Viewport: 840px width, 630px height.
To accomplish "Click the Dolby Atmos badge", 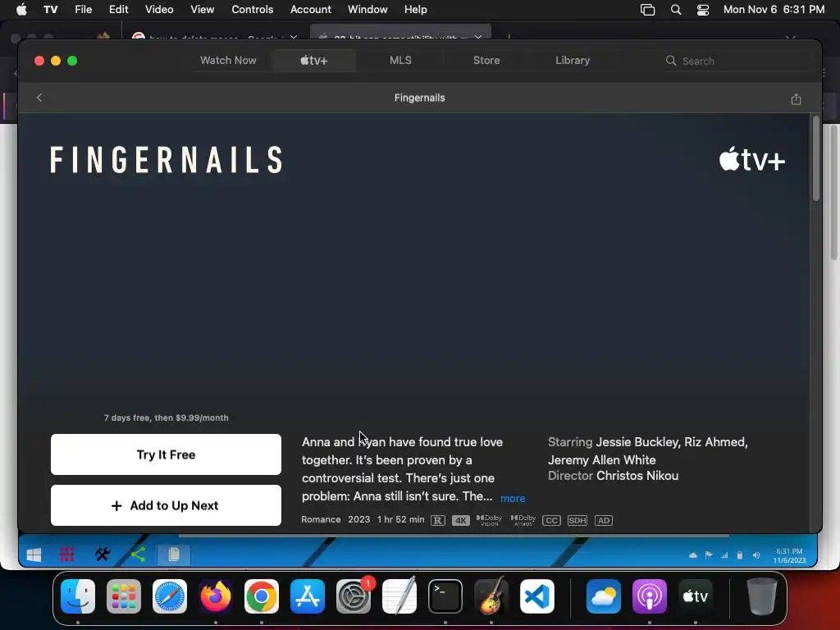I will [523, 520].
